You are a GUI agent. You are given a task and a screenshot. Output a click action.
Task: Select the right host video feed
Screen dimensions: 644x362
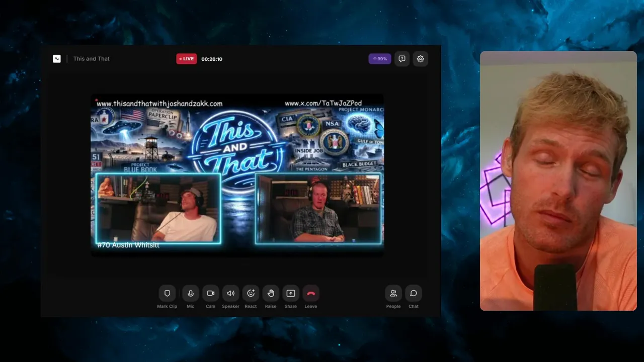click(x=318, y=208)
